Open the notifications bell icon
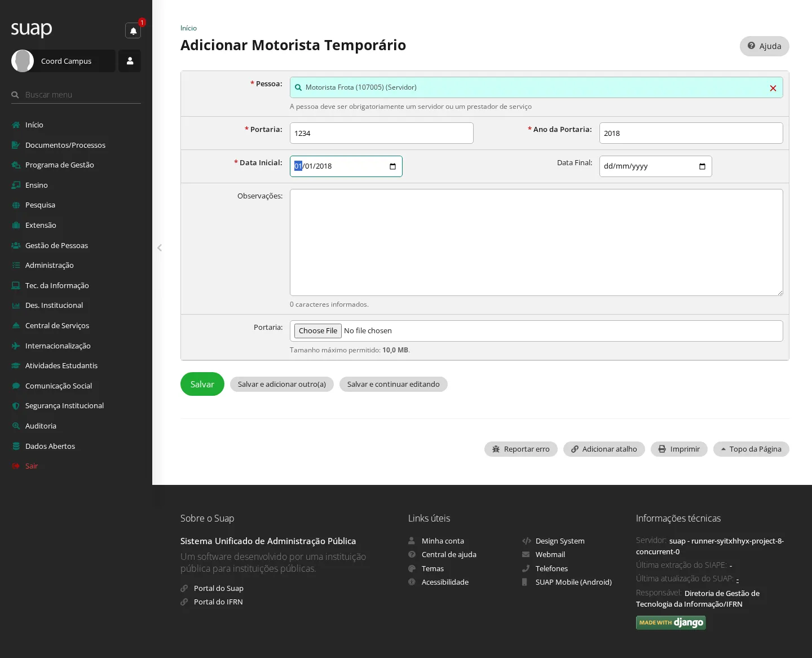This screenshot has height=658, width=812. [x=133, y=30]
